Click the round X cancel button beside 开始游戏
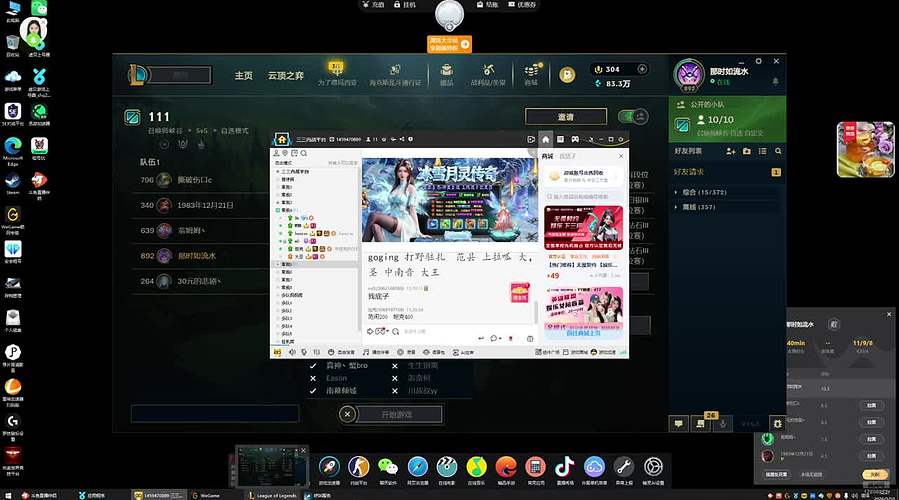This screenshot has height=500, width=899. point(347,414)
